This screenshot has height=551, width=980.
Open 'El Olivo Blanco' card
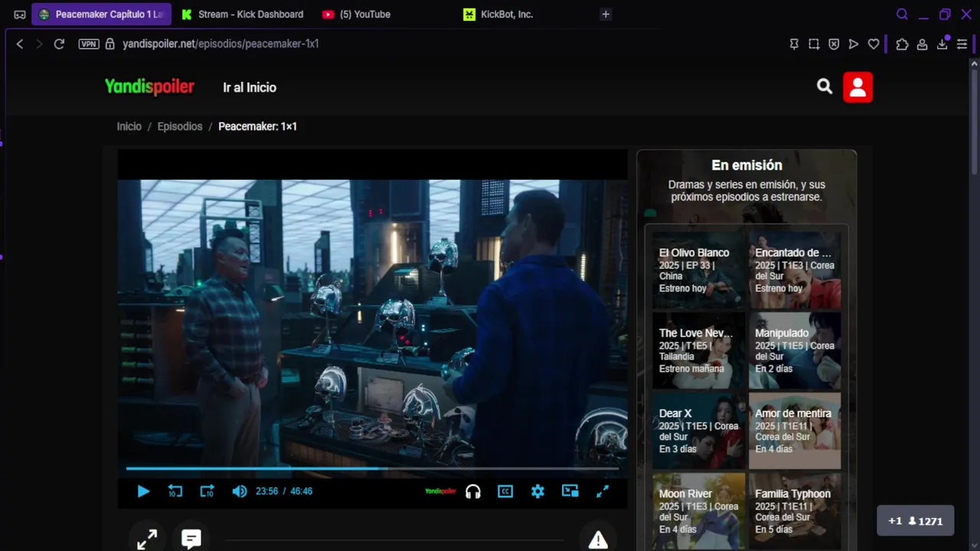pos(698,270)
